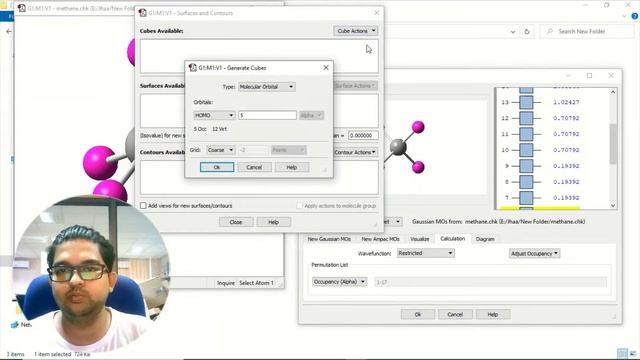Screen dimensions: 640x360
Task: Toggle orbital 11 occupancy box
Action: coord(526,134)
